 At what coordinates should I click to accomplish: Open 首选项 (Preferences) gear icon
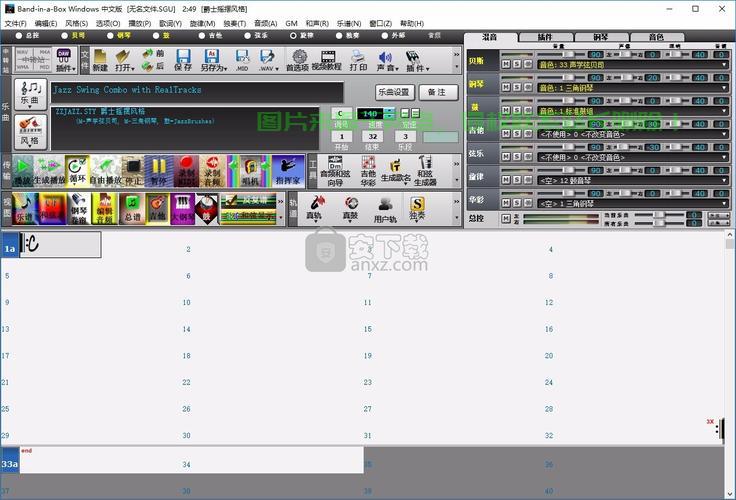click(x=297, y=60)
